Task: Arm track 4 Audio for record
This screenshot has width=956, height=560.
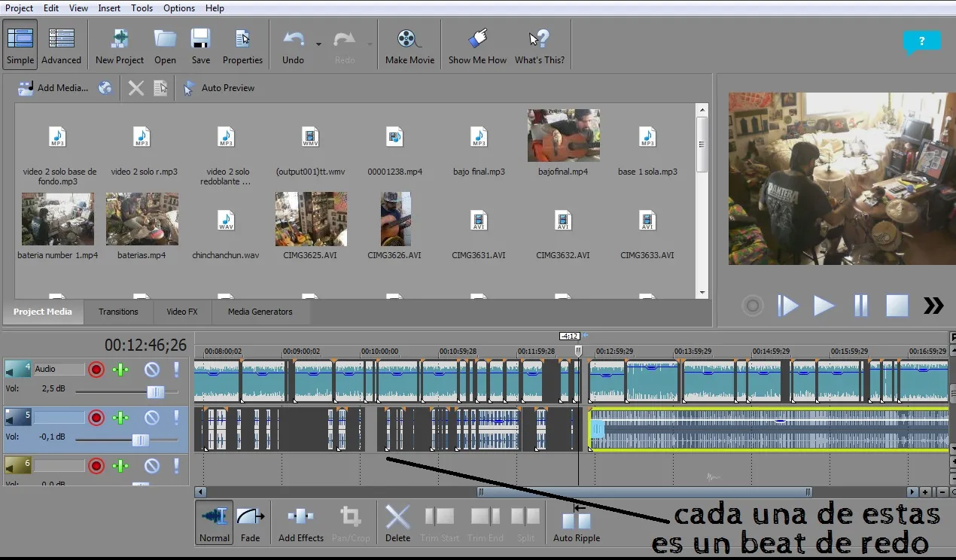Action: (x=96, y=370)
